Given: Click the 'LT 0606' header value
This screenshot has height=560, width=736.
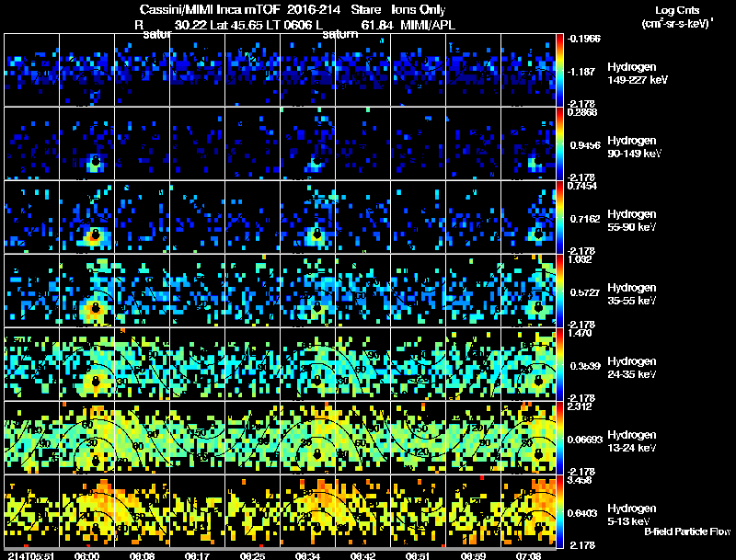Looking at the screenshot, I should [x=289, y=25].
